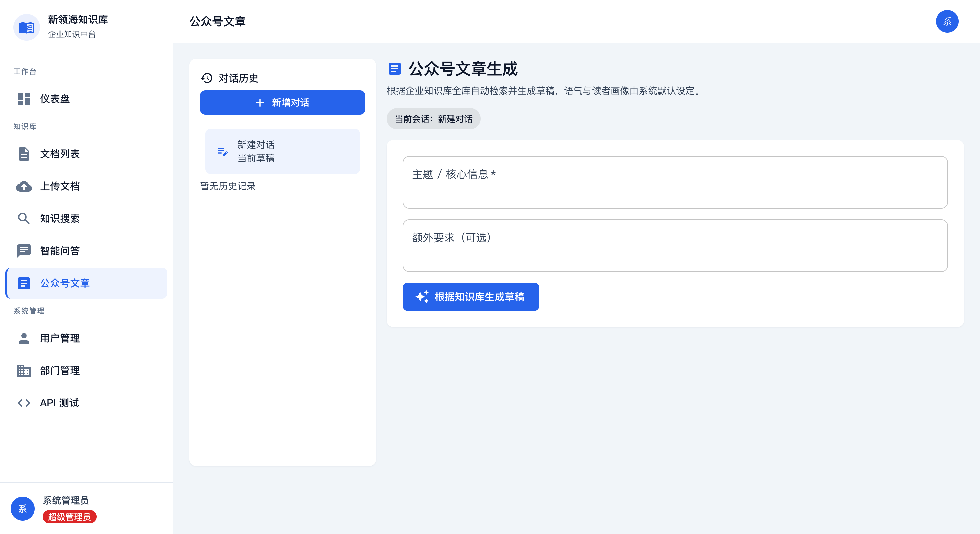This screenshot has height=534, width=980.
Task: Click the 公众号文章 page header title
Action: (x=218, y=22)
